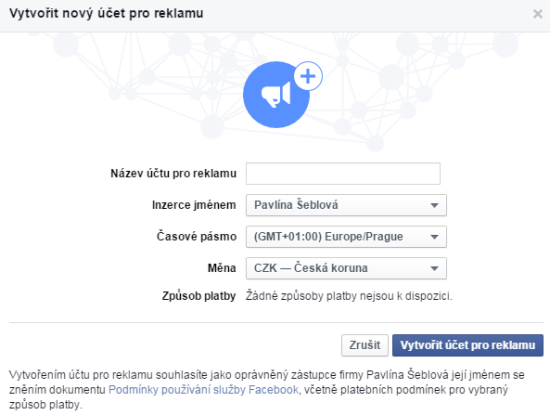This screenshot has height=415, width=550.
Task: Click the Časové pásmo label
Action: tap(196, 236)
